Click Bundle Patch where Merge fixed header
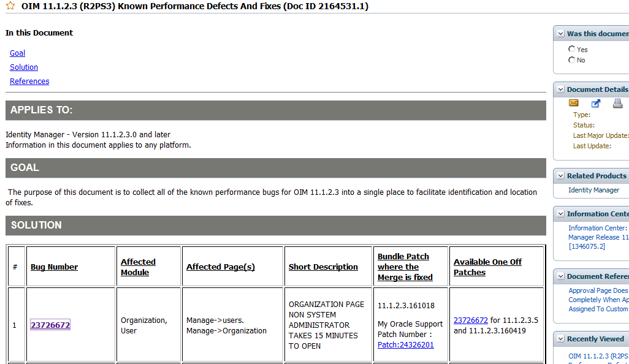Image resolution: width=629 pixels, height=364 pixels. tap(405, 267)
